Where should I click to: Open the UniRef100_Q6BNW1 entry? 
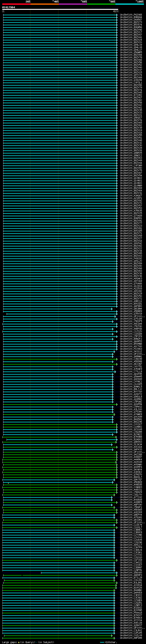[131, 357]
